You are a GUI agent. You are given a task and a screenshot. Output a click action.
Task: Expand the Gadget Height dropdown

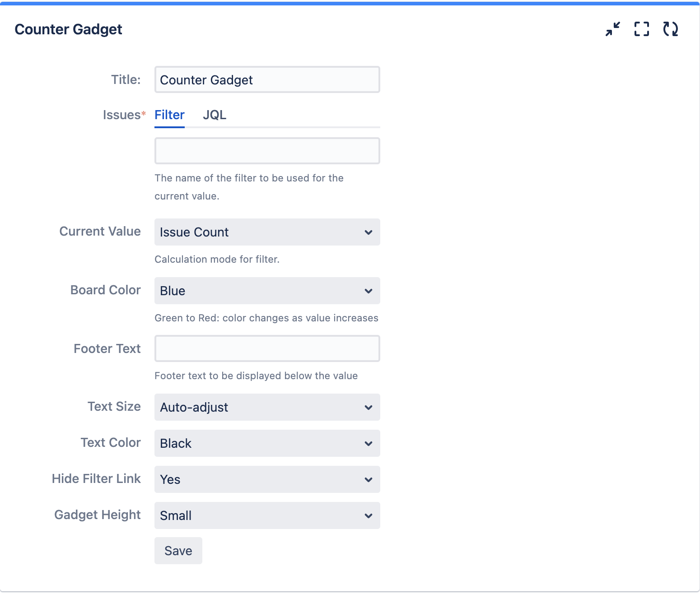coord(267,515)
